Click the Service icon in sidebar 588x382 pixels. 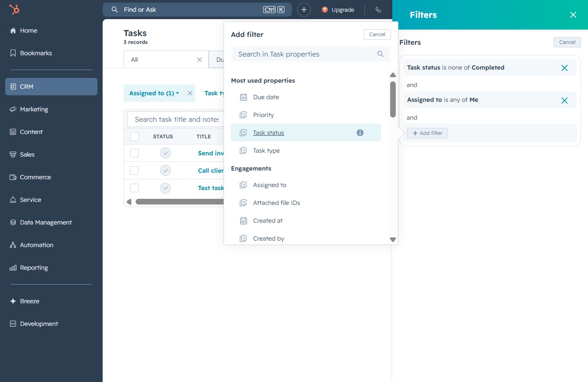coord(13,200)
